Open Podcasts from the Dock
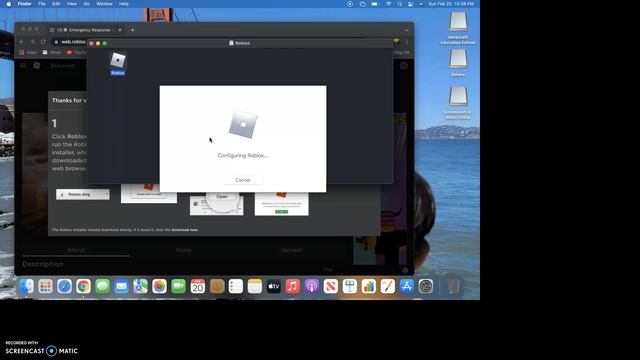The image size is (640, 360). click(311, 287)
